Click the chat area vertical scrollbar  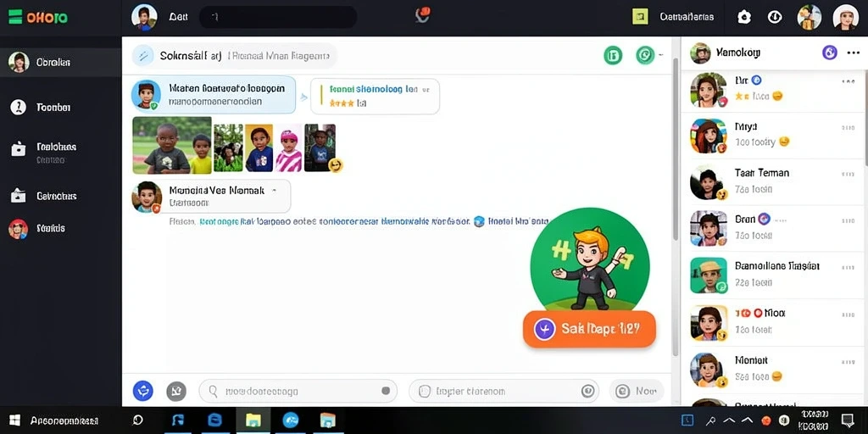pyautogui.click(x=675, y=149)
